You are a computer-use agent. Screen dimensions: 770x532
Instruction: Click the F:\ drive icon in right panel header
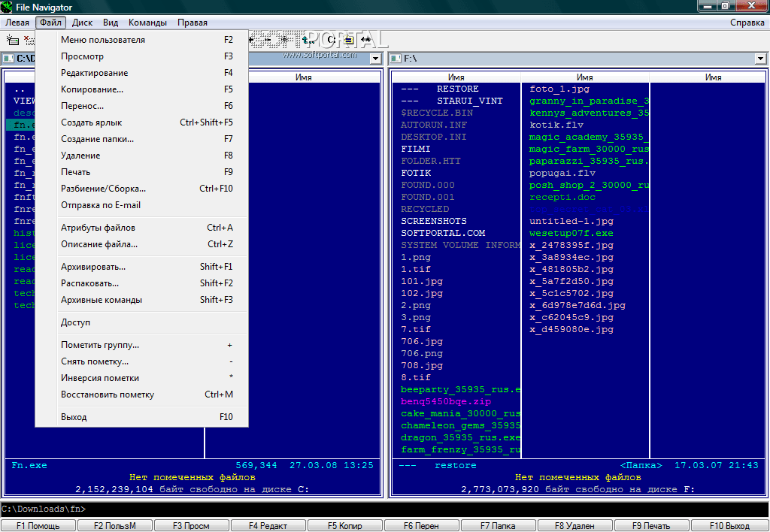395,58
